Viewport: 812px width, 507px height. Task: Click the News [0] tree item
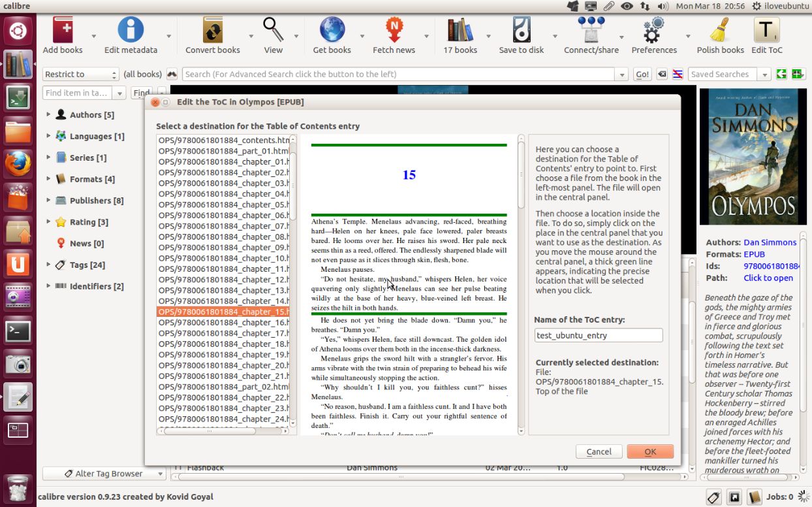click(x=87, y=243)
